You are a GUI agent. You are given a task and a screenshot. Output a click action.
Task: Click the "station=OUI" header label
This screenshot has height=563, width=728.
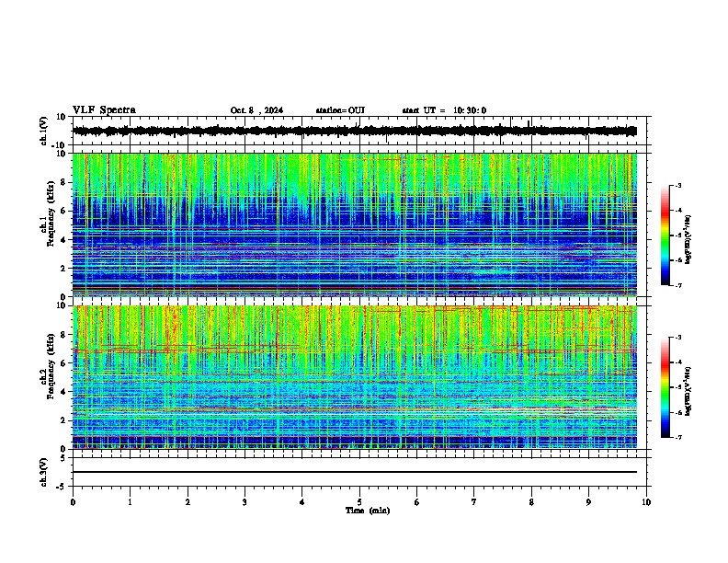point(340,110)
